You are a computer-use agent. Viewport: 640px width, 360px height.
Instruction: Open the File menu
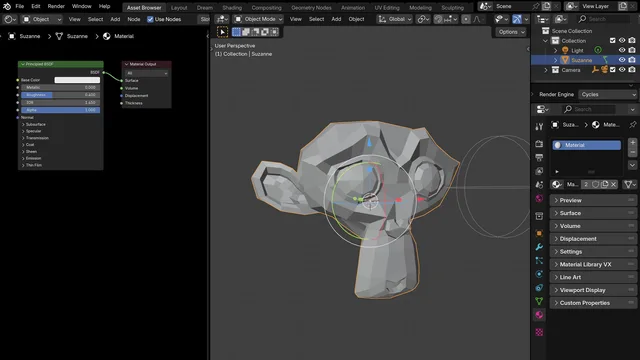[20, 6]
